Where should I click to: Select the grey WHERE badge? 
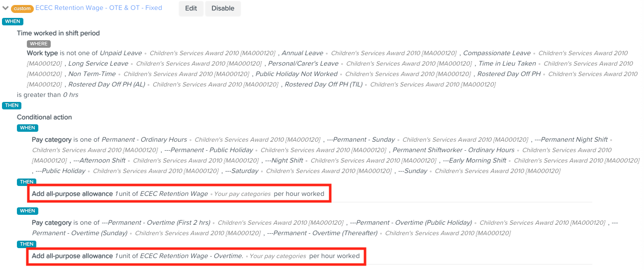pos(39,44)
